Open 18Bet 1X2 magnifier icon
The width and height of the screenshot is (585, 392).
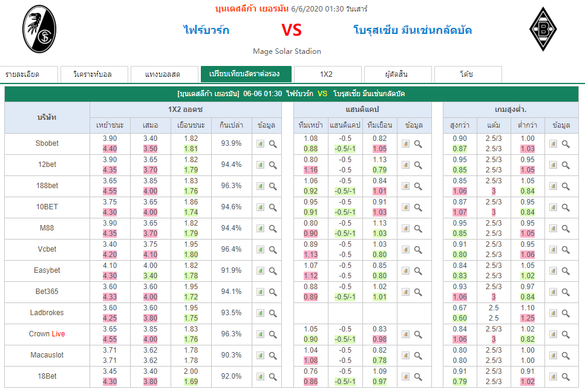(273, 377)
